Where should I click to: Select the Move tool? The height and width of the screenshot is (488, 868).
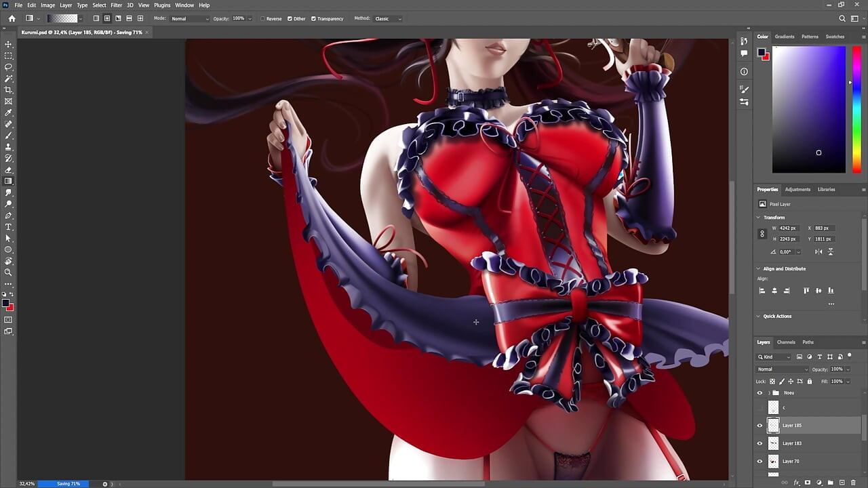click(x=9, y=44)
